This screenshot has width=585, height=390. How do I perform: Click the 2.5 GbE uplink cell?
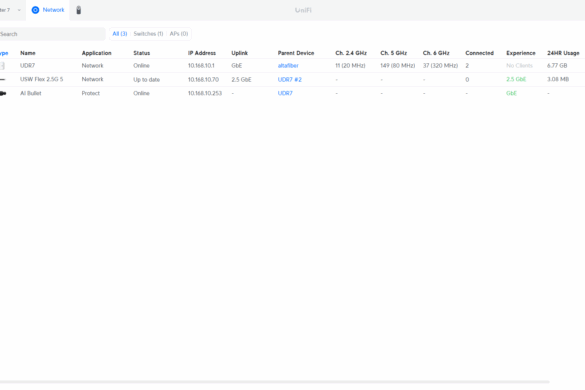click(241, 79)
